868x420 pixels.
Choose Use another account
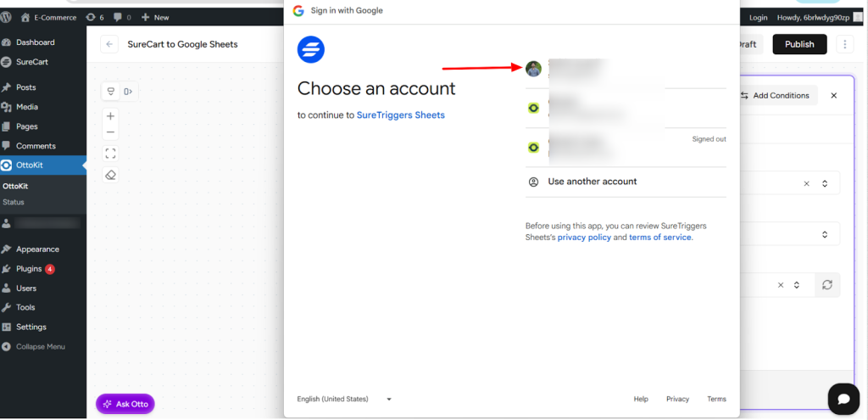592,182
